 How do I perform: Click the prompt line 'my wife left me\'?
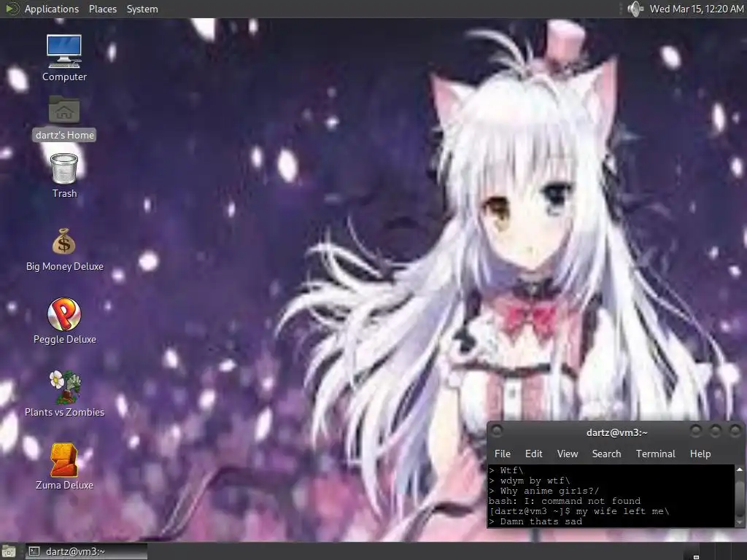[x=622, y=511]
